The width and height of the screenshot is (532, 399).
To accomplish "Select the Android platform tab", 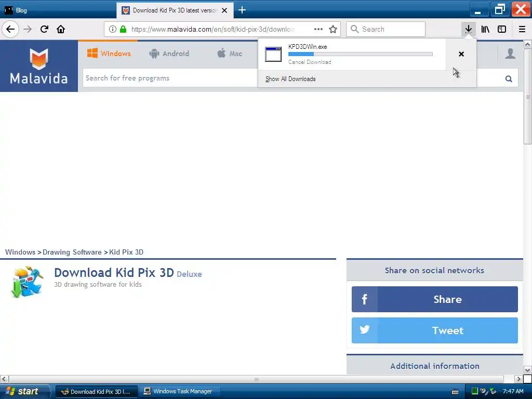I will (x=169, y=54).
